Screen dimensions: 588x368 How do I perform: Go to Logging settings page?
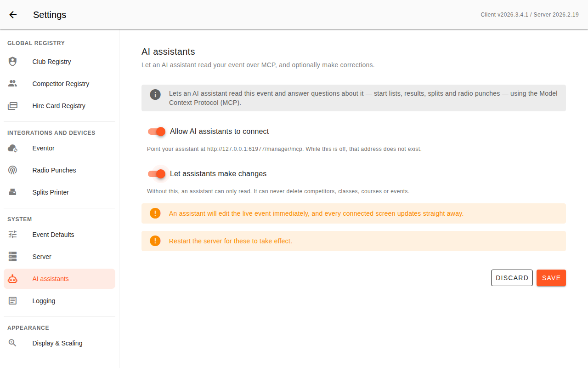59,301
